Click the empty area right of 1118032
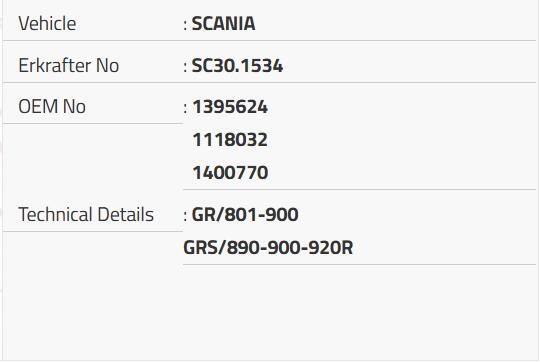Screen dimensions: 540x363 [x=401, y=139]
